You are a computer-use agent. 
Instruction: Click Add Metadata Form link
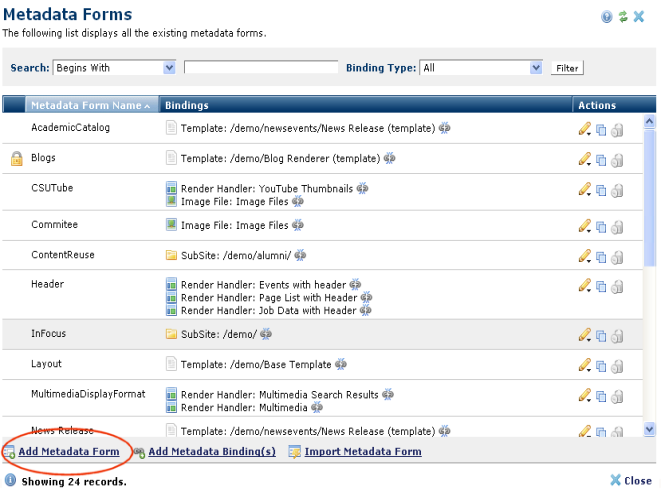[68, 452]
